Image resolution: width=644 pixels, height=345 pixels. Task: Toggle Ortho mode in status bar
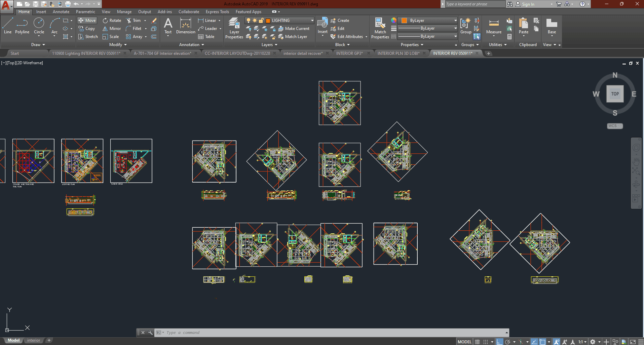[500, 342]
